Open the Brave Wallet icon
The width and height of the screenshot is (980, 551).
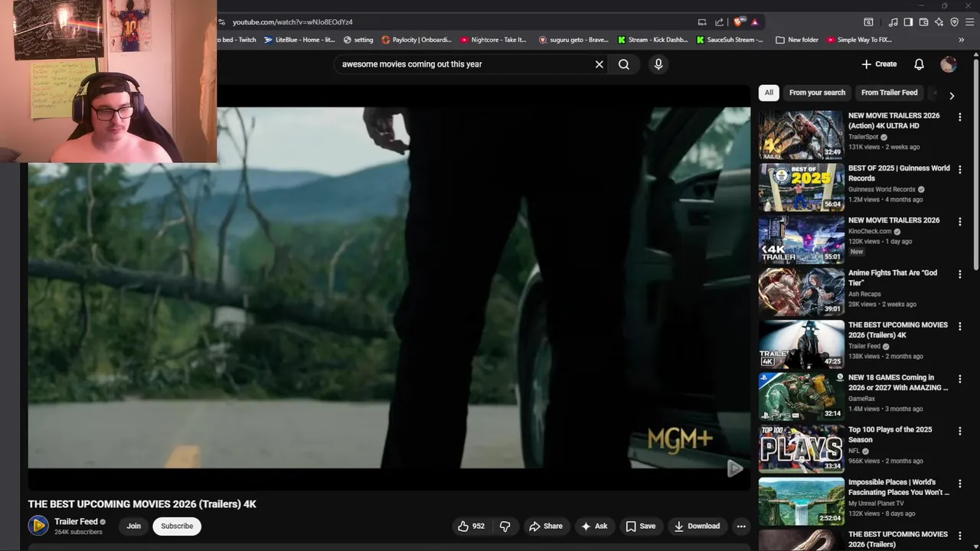pos(923,22)
